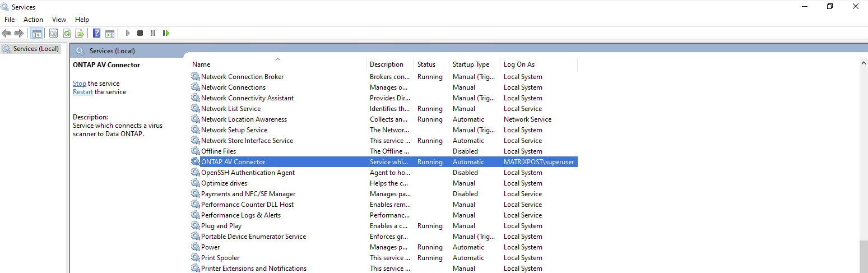Open the Action menu
Screen dimensions: 868x273
[33, 20]
